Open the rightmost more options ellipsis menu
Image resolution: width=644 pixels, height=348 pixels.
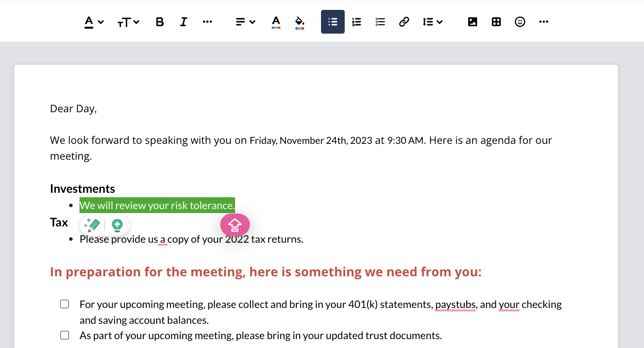[544, 22]
